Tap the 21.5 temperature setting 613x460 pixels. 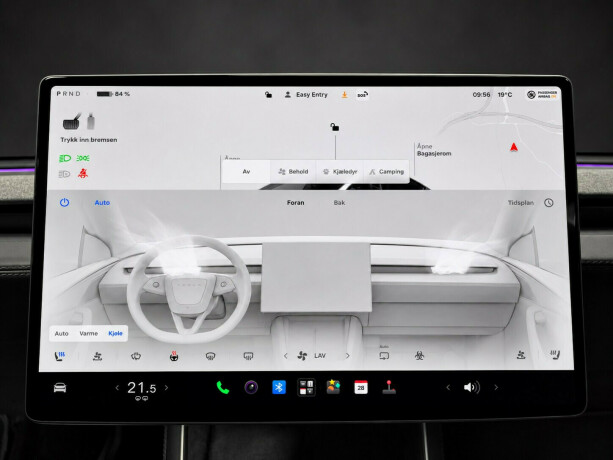tap(142, 388)
